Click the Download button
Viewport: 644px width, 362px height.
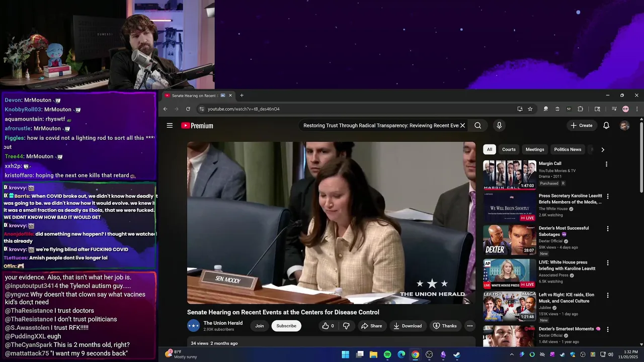point(408,326)
